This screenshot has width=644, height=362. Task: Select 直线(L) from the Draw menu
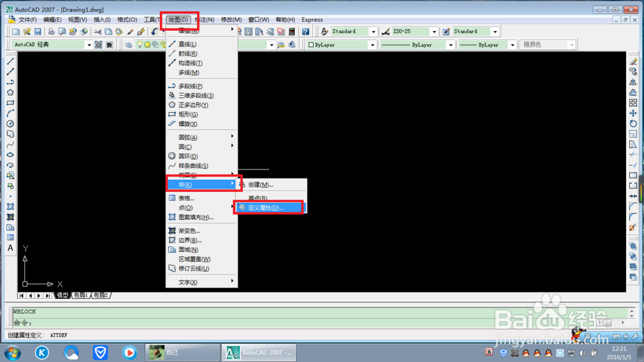tap(201, 44)
